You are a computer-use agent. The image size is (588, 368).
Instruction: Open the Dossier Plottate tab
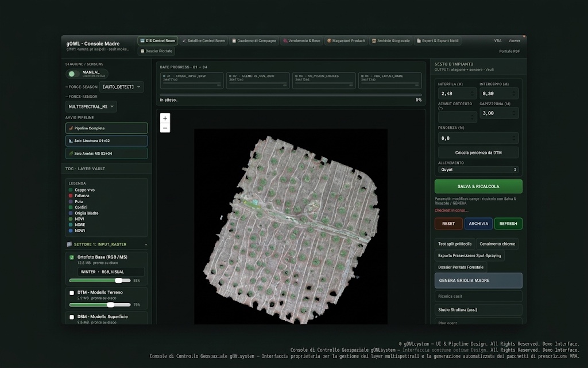(156, 51)
